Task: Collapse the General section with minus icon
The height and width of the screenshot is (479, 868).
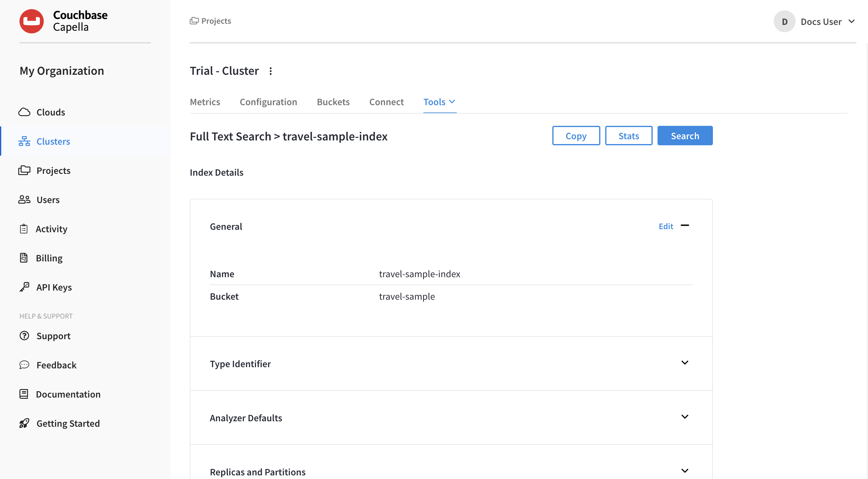Action: tap(685, 225)
